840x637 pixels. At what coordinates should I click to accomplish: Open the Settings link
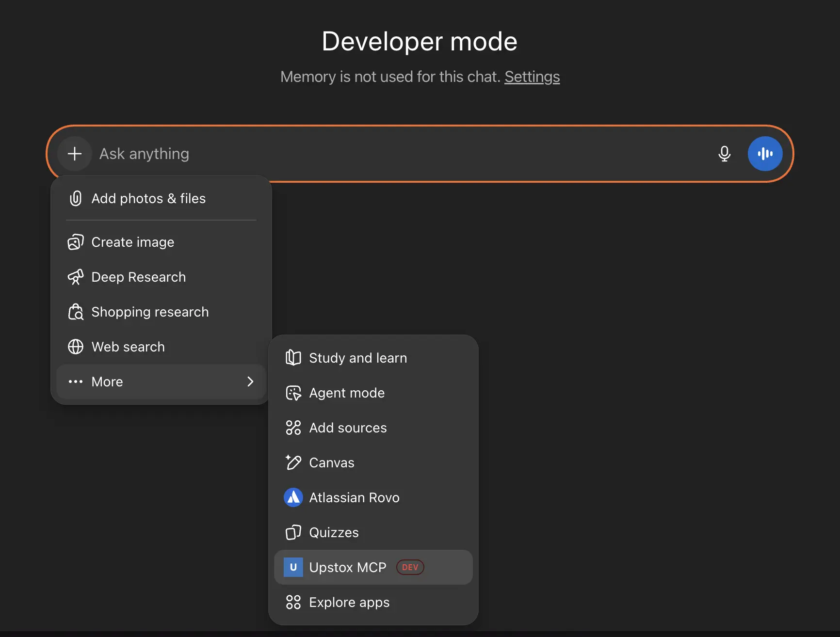pyautogui.click(x=532, y=77)
